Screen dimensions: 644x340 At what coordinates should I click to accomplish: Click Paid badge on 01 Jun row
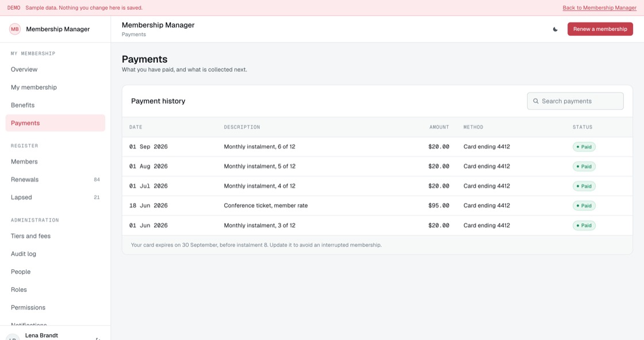coord(584,226)
